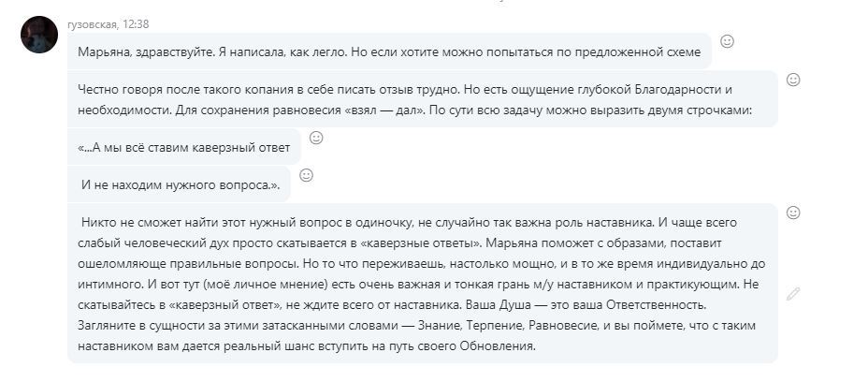The image size is (868, 382).
Task: Add emoji reaction to 'Никто не сможет' message
Action: pos(793,213)
